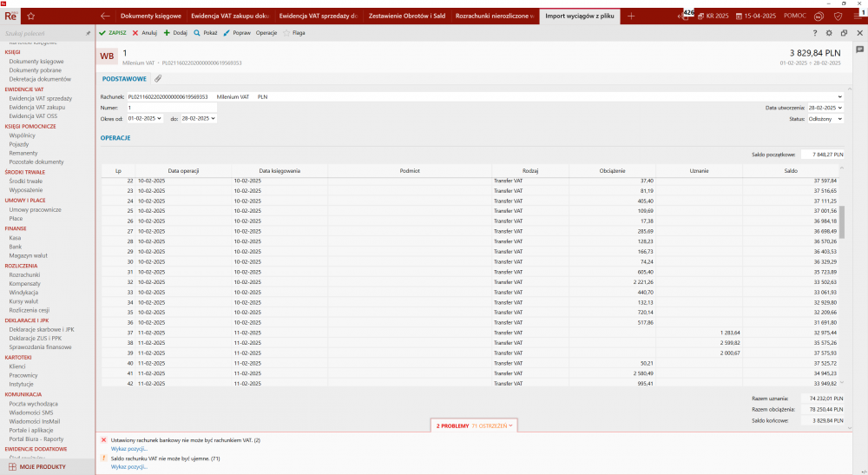868x475 pixels.
Task: Click the ZAPISZ save checkmark button
Action: click(112, 33)
